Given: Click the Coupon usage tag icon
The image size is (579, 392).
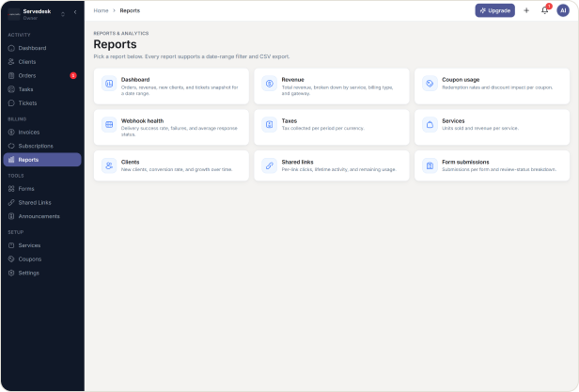Looking at the screenshot, I should [x=430, y=84].
